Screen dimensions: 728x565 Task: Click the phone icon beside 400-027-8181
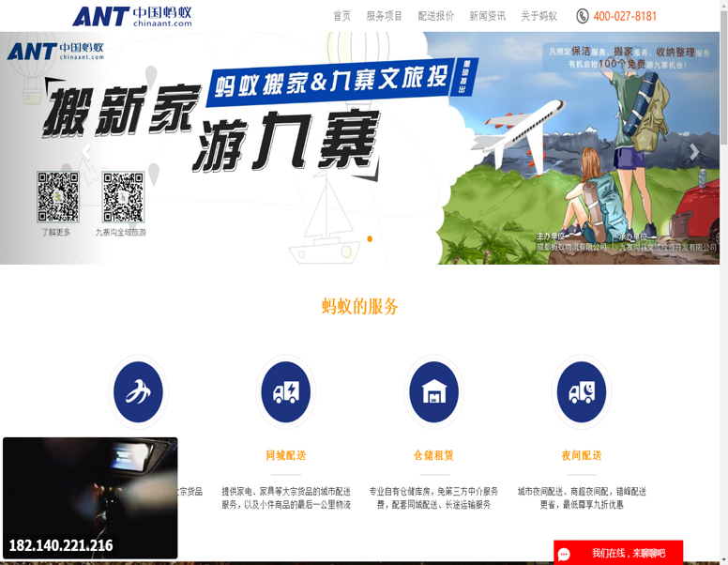click(583, 16)
